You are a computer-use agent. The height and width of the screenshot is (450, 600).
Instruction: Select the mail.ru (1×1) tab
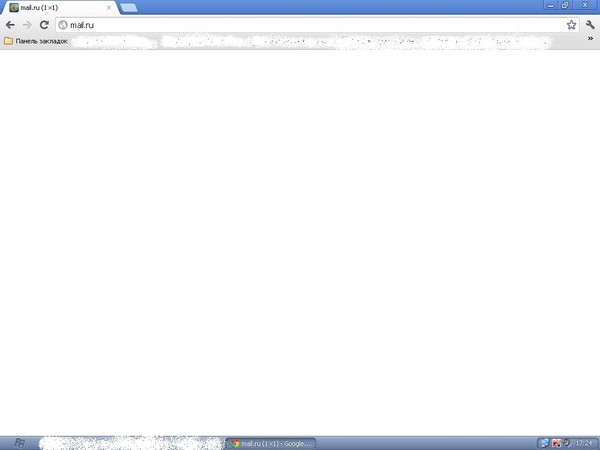tap(60, 8)
